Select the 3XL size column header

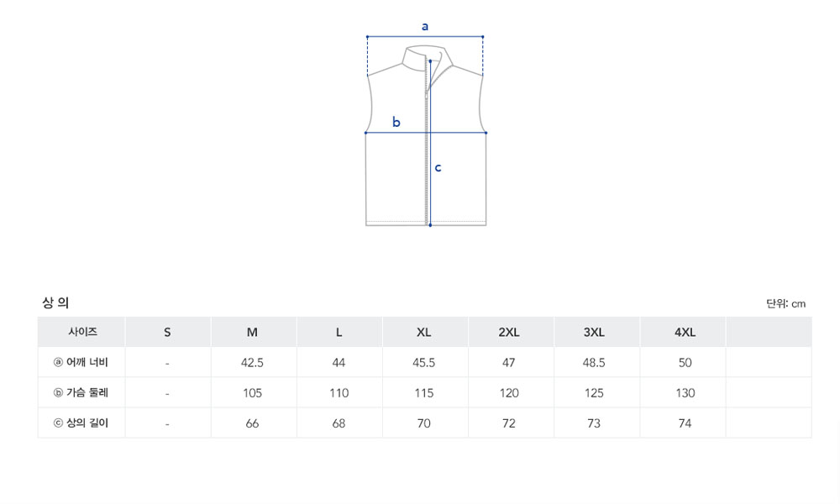[x=594, y=332]
